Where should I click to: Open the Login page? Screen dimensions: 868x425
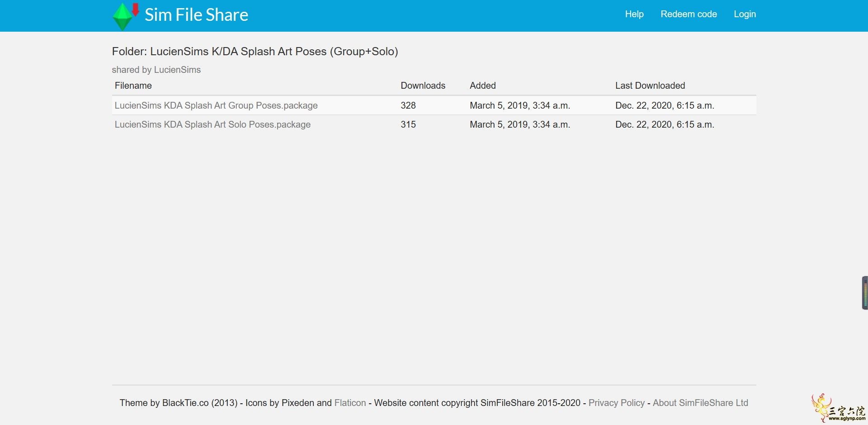[745, 14]
